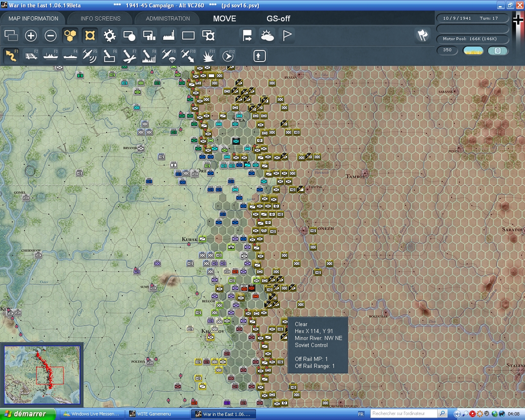
Task: Click the MAP INFORMATION tab
Action: click(x=33, y=18)
